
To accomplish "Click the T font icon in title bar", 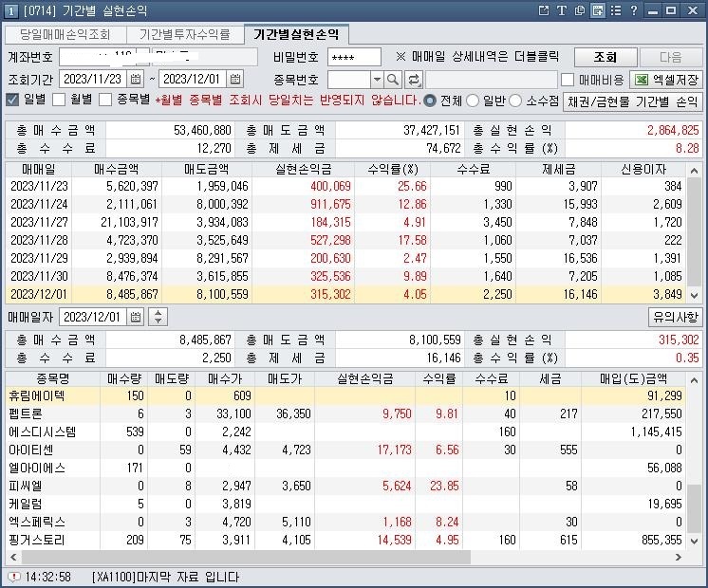I will click(x=561, y=10).
